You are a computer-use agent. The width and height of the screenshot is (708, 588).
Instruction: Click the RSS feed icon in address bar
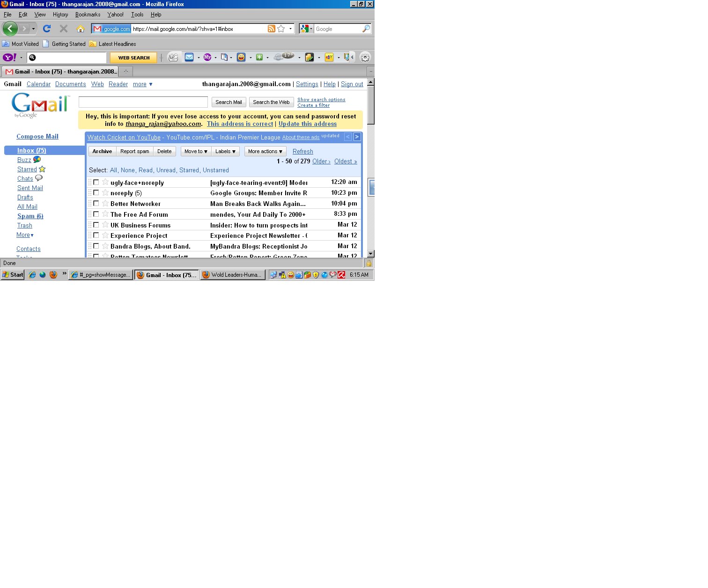pos(272,29)
